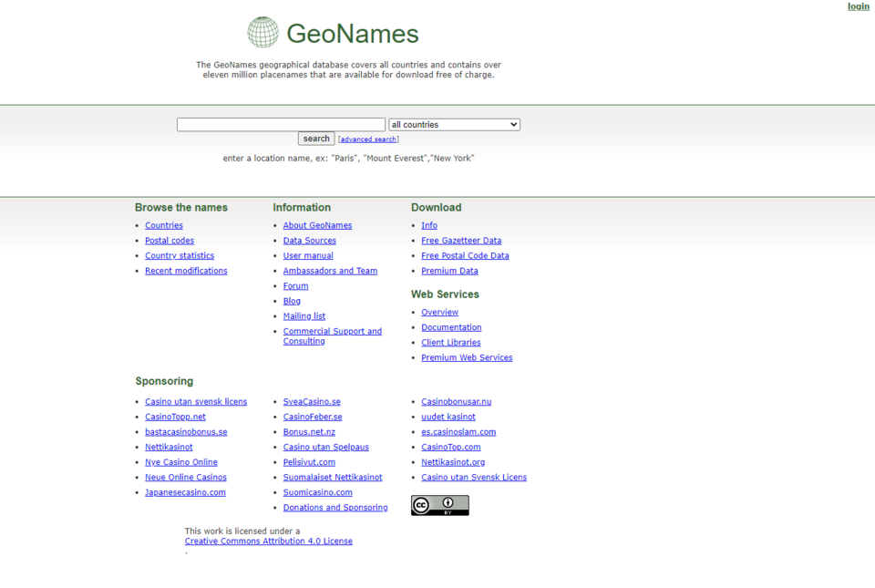Open Premium Web Services link

pyautogui.click(x=467, y=358)
